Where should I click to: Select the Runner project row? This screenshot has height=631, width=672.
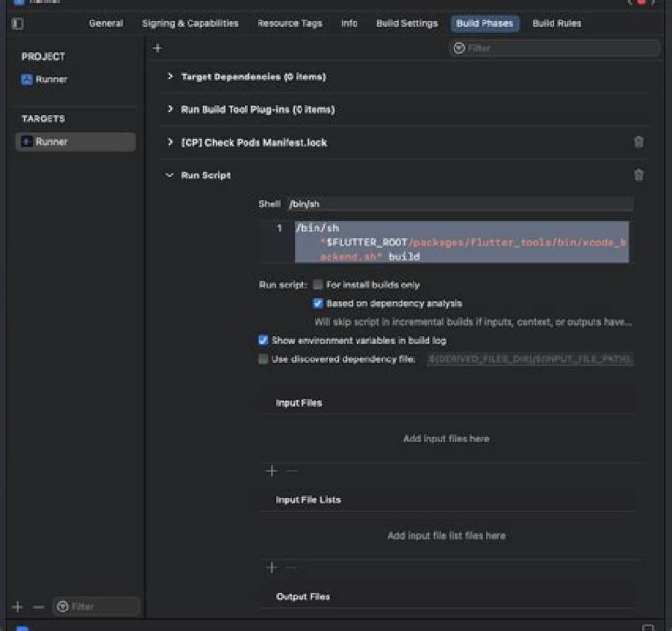tap(76, 79)
